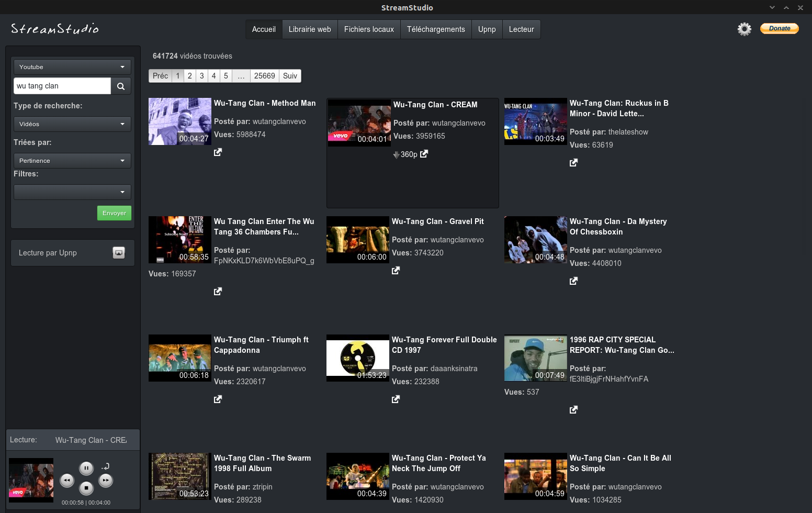Open the Librairie web tab

pyautogui.click(x=310, y=29)
